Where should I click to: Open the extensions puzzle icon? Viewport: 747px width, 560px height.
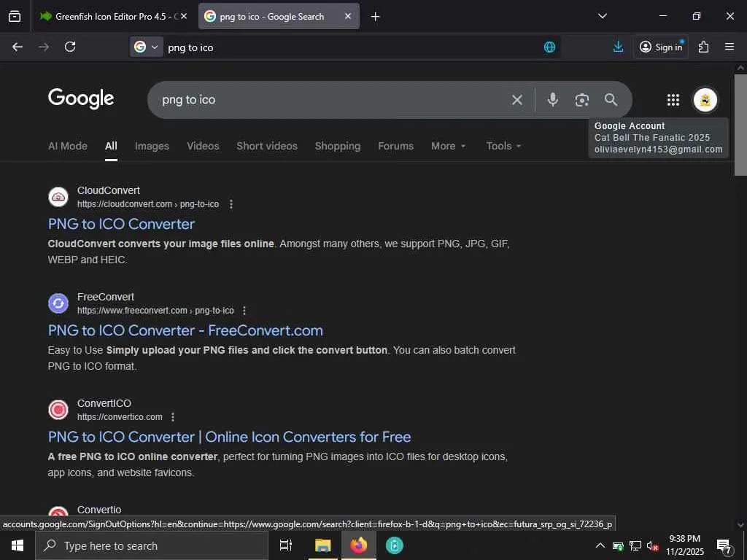[x=703, y=47]
